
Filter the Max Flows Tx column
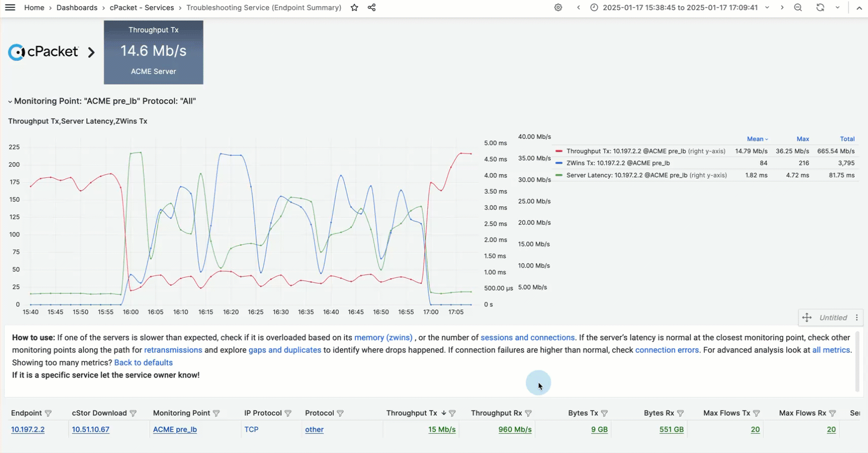pyautogui.click(x=756, y=413)
